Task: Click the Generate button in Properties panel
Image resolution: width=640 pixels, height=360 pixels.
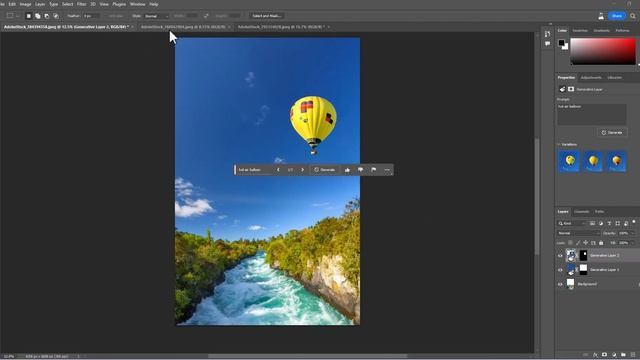Action: tap(612, 133)
